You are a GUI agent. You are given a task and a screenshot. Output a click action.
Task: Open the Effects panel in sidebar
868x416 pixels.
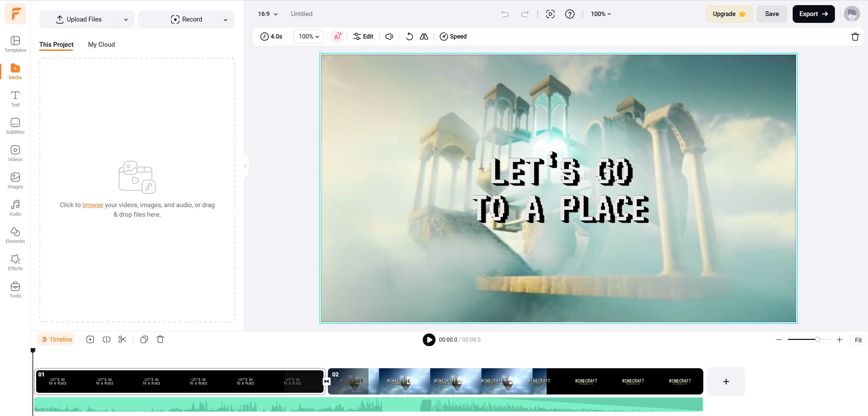point(15,262)
